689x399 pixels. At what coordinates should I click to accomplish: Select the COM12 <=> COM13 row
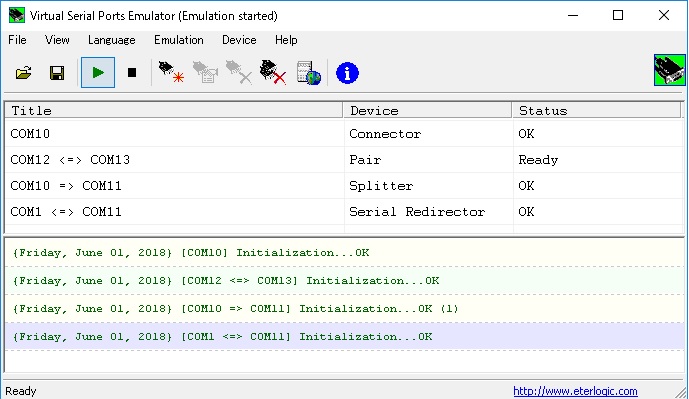click(344, 160)
